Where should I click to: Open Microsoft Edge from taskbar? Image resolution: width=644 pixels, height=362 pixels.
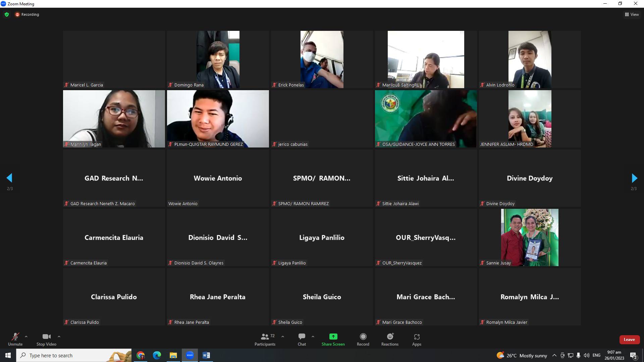(157, 355)
